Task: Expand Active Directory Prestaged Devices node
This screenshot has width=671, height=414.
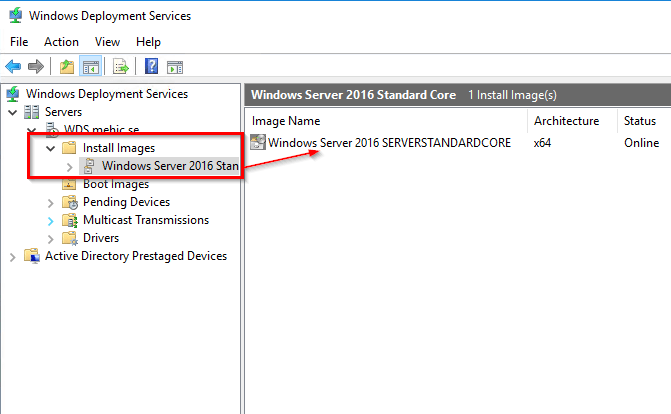Action: coord(12,256)
